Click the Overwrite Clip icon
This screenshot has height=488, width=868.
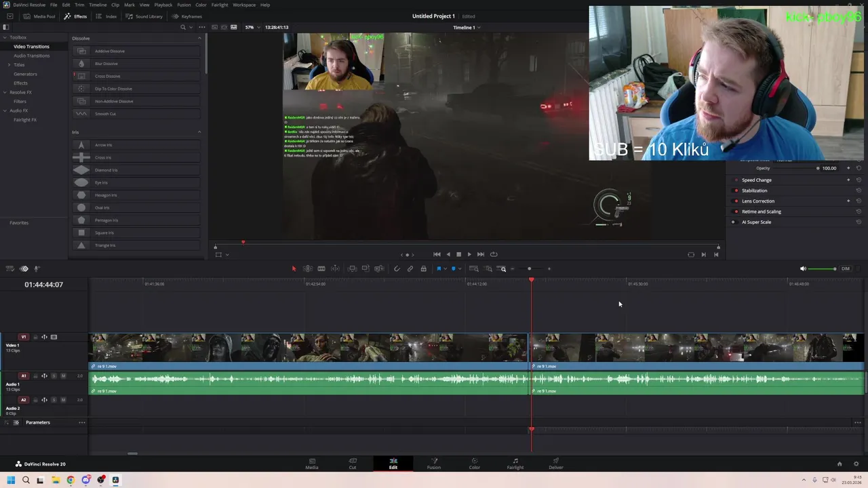[366, 268]
